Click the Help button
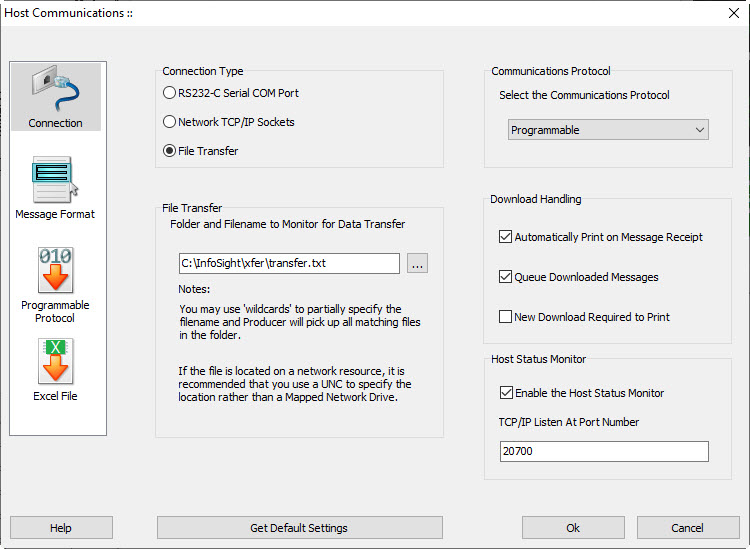This screenshot has height=549, width=750. tap(61, 528)
